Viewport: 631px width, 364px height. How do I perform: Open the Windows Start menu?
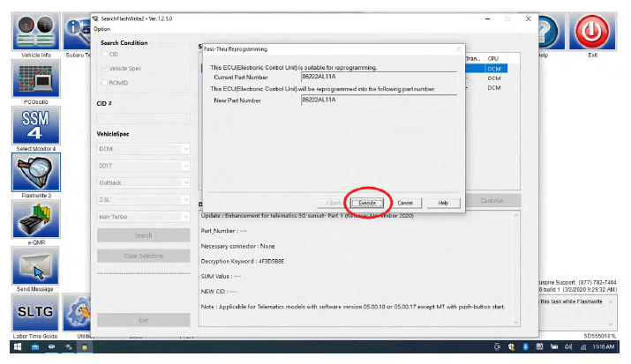pyautogui.click(x=19, y=346)
